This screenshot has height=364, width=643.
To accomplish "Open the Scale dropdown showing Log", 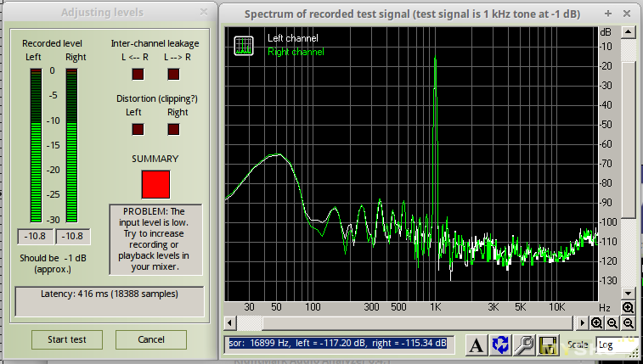I will [x=616, y=344].
